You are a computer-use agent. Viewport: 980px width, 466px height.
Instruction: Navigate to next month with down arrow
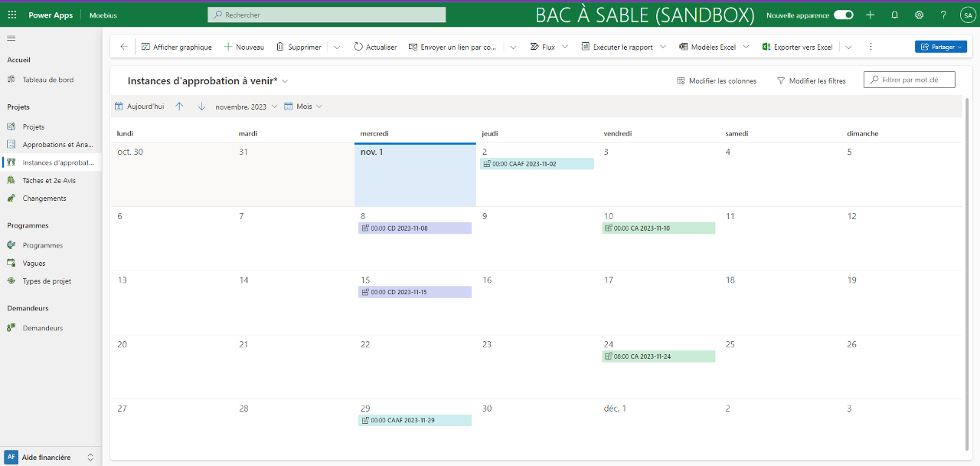click(201, 107)
